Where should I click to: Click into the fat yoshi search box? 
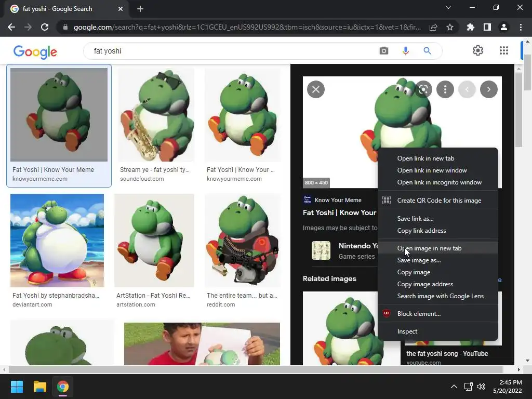coord(231,51)
